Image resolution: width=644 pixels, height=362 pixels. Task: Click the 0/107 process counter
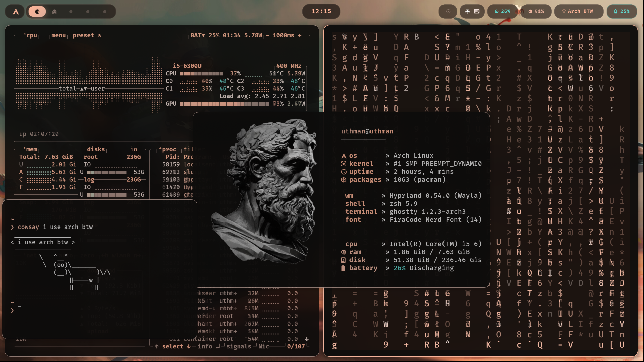tap(296, 346)
